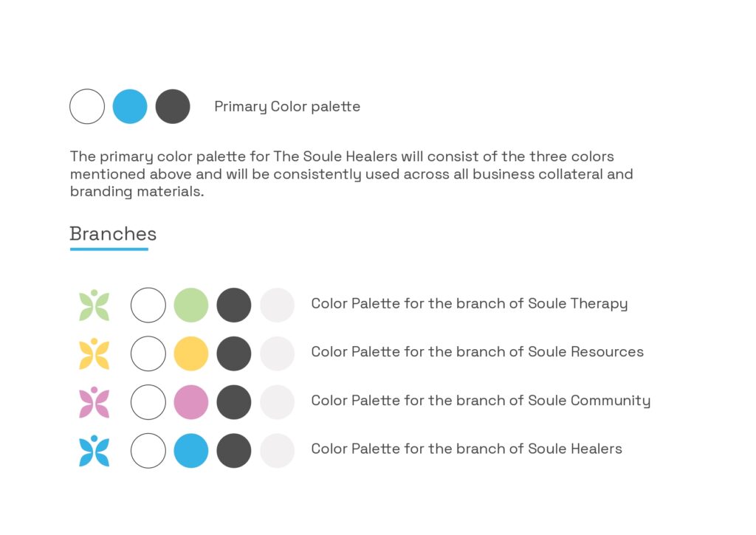Click the blue Soule Healers butterfly logo
The height and width of the screenshot is (535, 756).
click(x=94, y=451)
